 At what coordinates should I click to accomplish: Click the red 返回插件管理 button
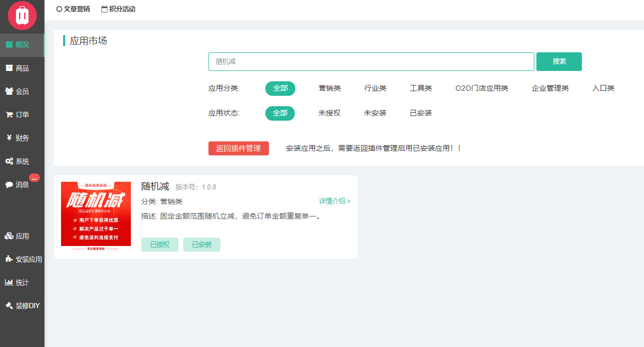click(238, 148)
